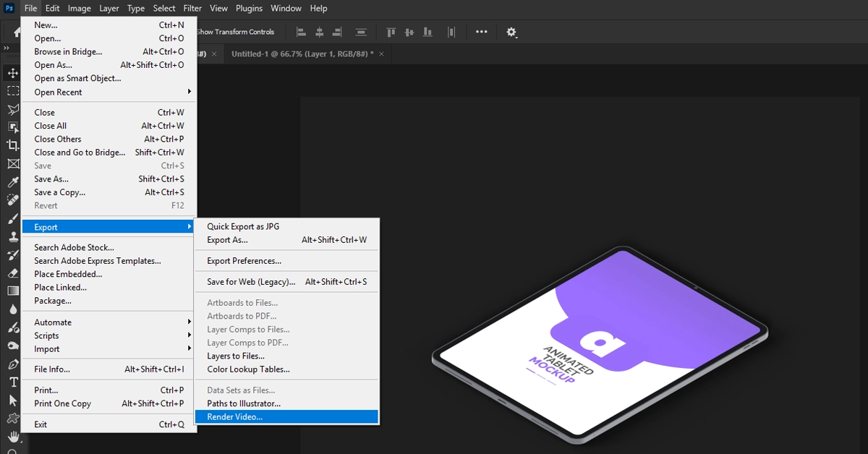Click the align vertical centers icon
Image resolution: width=868 pixels, height=454 pixels.
(409, 32)
